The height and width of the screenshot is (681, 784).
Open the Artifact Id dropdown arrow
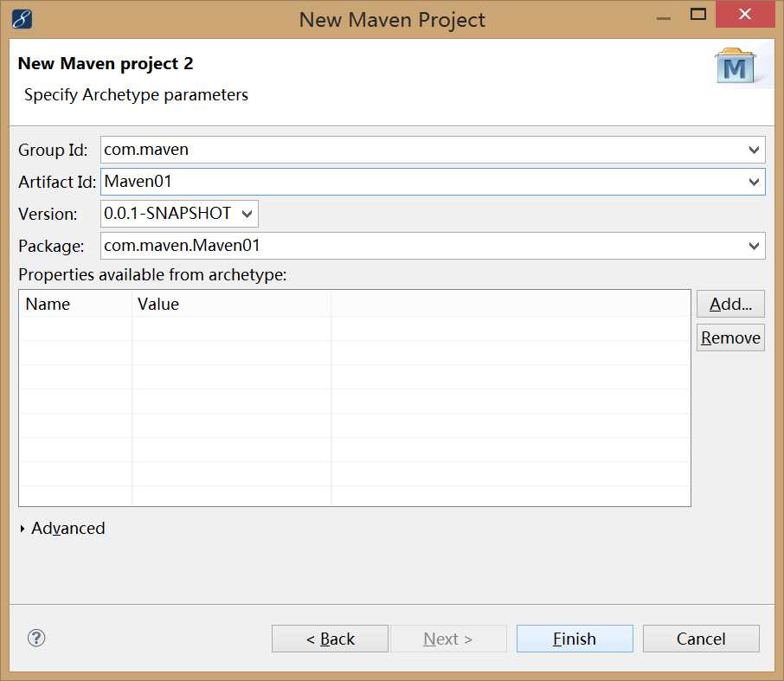754,182
